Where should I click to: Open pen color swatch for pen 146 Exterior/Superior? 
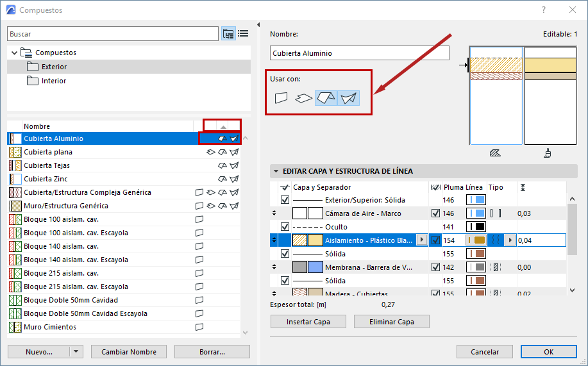476,200
